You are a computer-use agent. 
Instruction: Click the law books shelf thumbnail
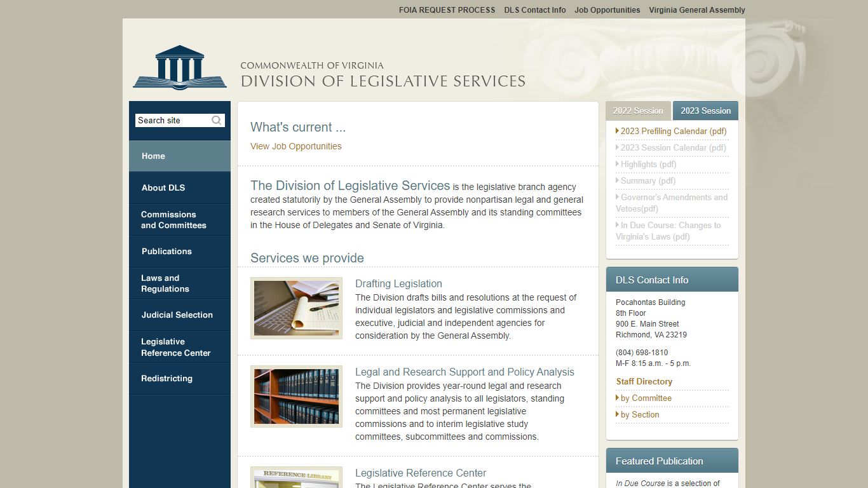(x=296, y=396)
